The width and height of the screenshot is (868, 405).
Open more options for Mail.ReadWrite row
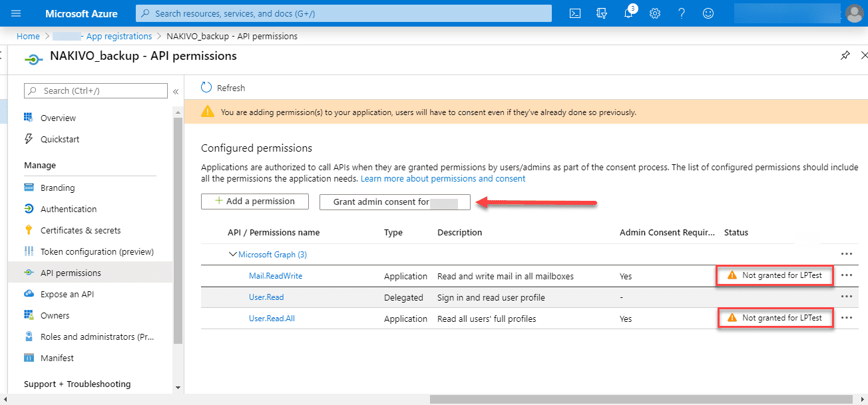coord(847,275)
